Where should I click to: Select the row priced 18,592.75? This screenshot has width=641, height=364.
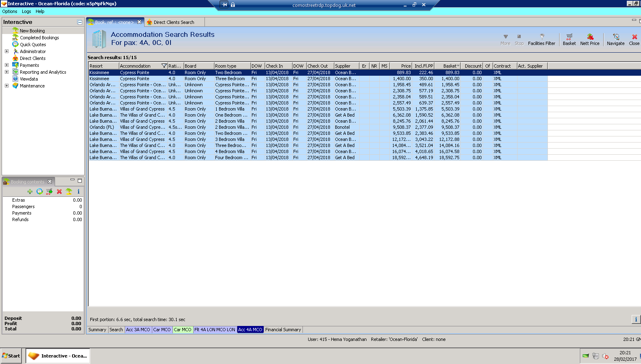(x=318, y=158)
